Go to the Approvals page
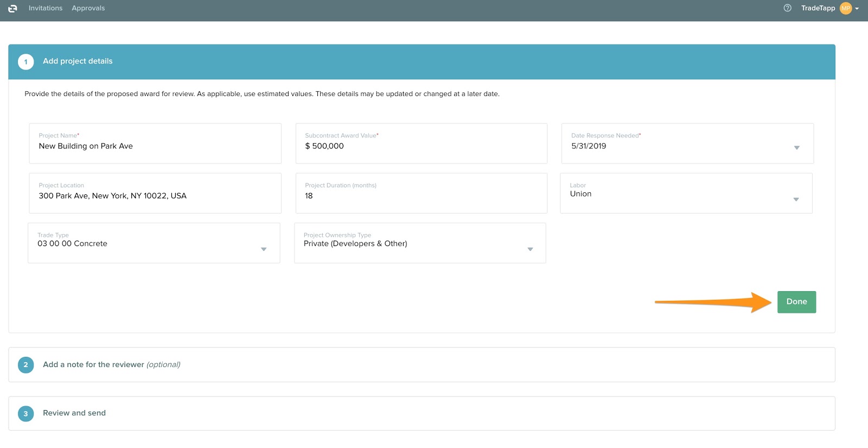Image resolution: width=868 pixels, height=448 pixels. coord(88,8)
